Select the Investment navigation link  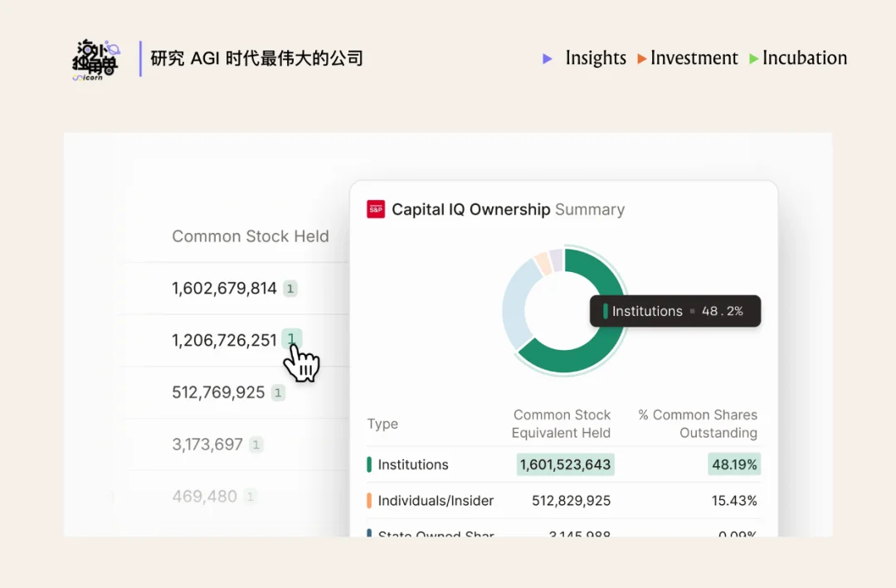[694, 59]
